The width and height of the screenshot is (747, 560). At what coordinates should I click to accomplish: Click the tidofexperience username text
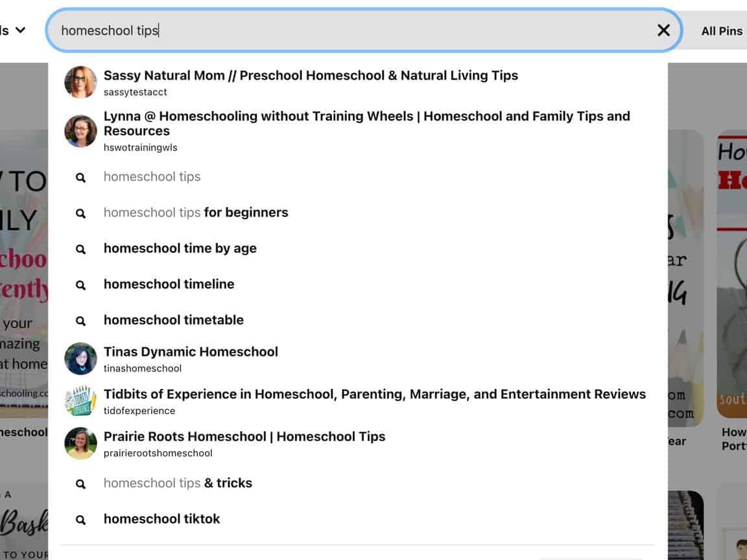pos(139,411)
